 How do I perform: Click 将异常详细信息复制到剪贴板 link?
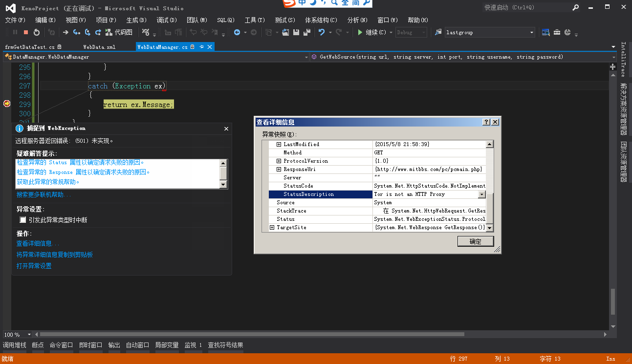pos(55,255)
